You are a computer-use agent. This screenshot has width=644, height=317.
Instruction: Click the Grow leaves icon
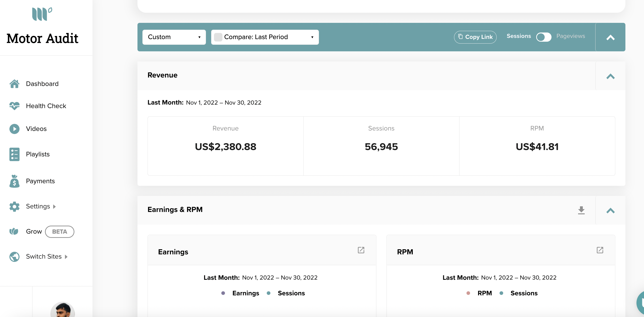14,232
